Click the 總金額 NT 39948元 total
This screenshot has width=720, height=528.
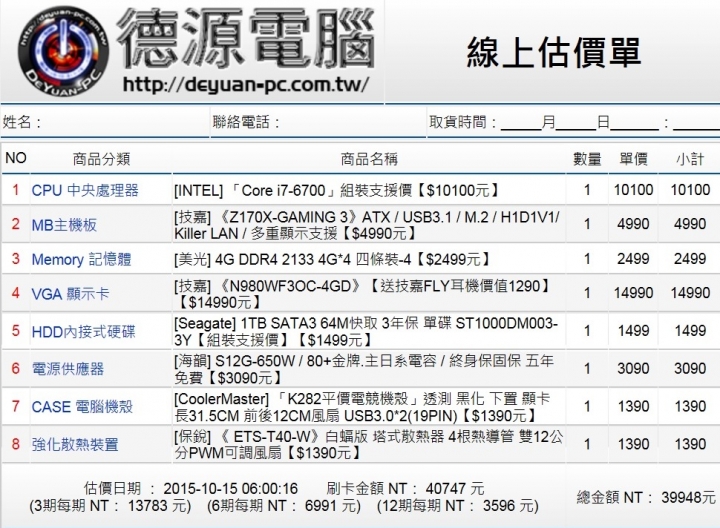pos(646,497)
